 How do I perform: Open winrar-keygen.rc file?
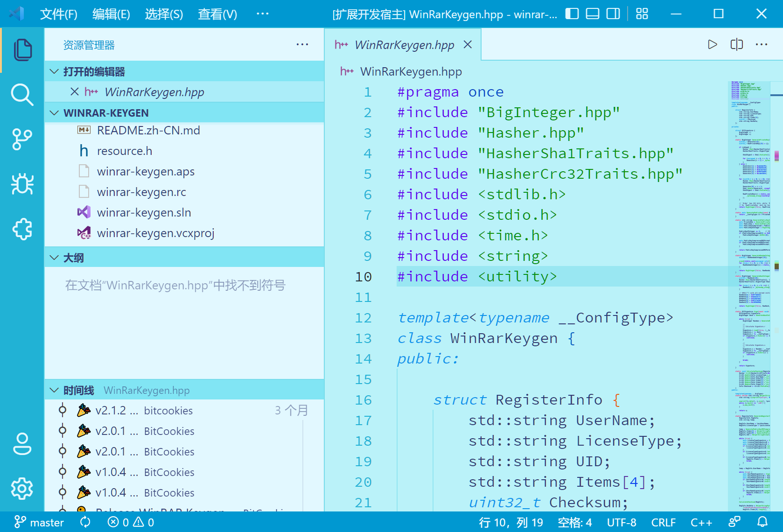(x=184, y=192)
